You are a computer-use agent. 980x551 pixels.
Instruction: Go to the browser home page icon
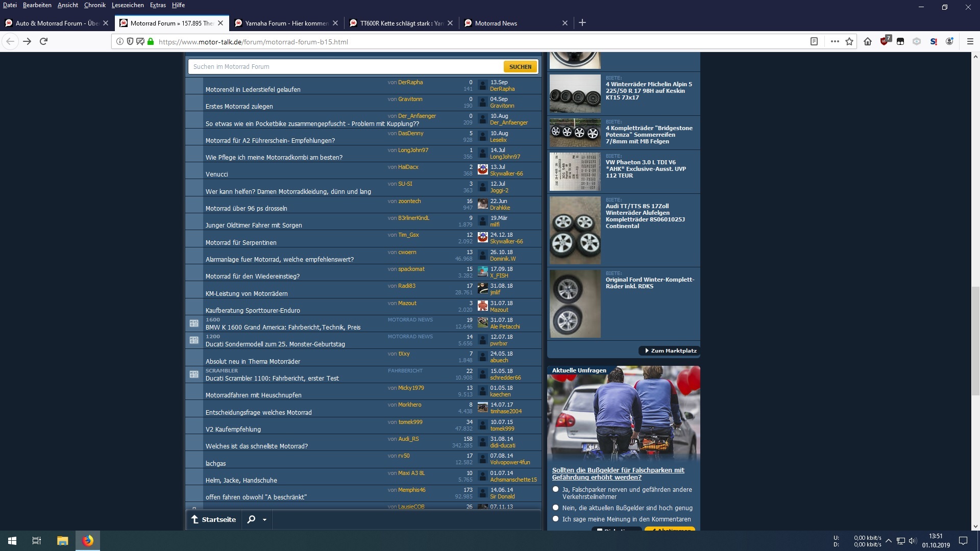pos(868,41)
